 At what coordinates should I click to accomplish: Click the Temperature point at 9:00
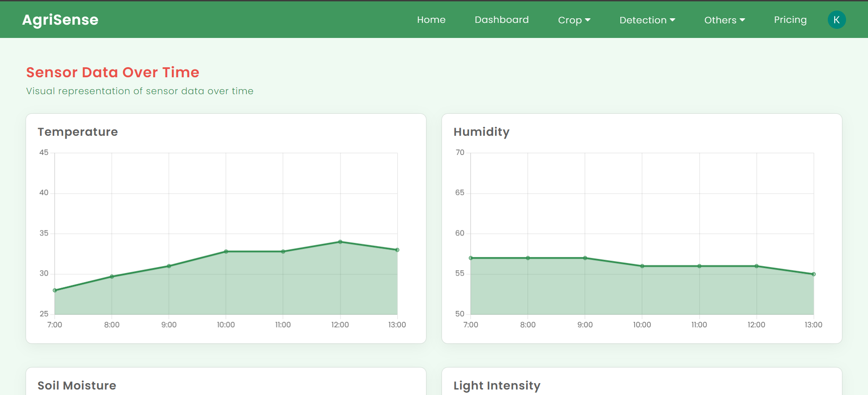(x=169, y=266)
